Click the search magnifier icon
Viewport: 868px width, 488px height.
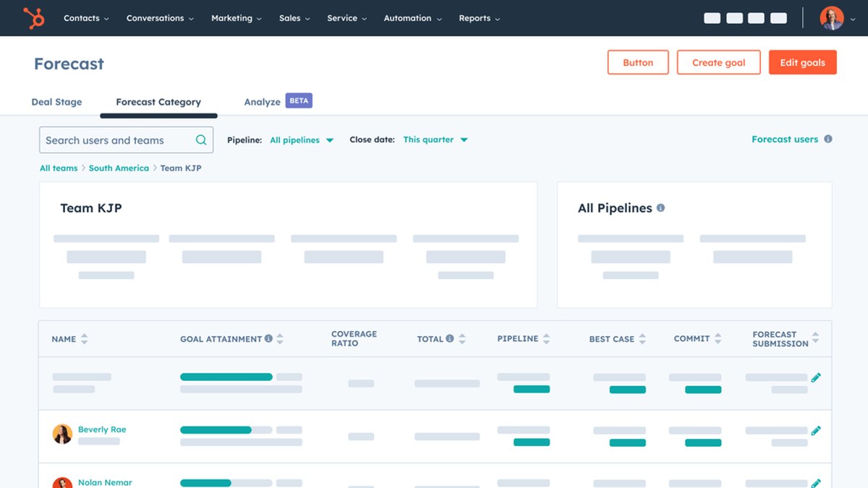[x=201, y=140]
